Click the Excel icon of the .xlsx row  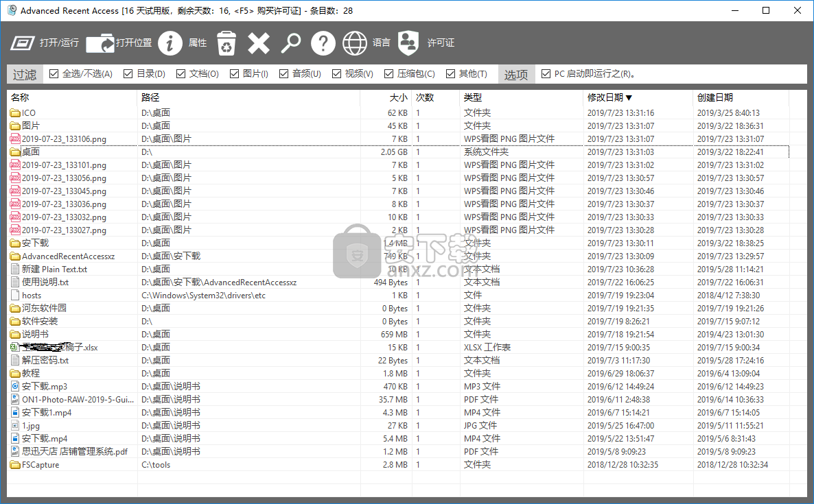pyautogui.click(x=15, y=347)
